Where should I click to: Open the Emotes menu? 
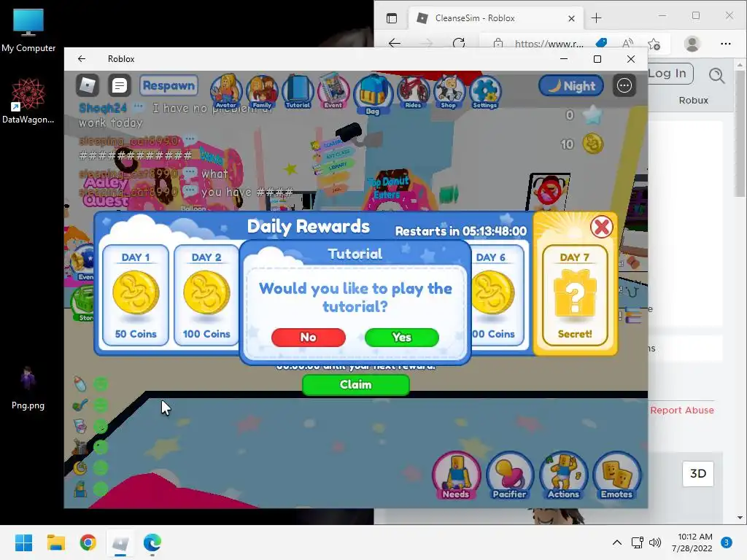pyautogui.click(x=617, y=475)
